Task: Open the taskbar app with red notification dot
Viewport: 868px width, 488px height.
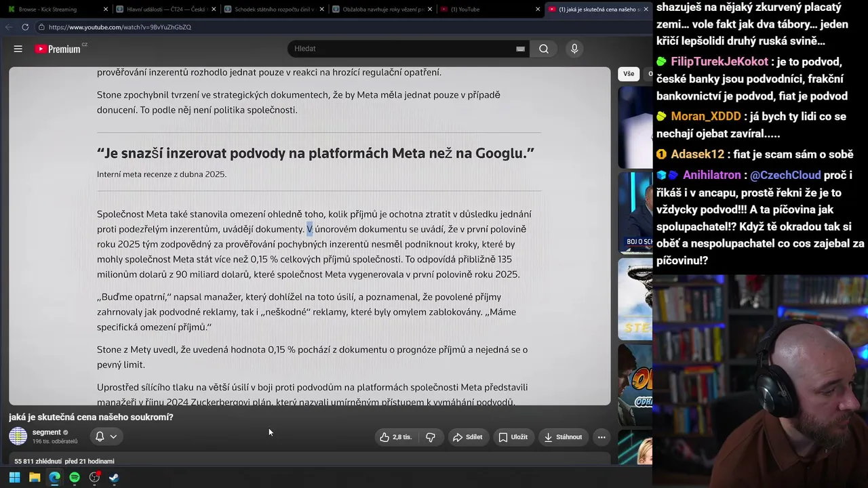Action: pyautogui.click(x=94, y=477)
